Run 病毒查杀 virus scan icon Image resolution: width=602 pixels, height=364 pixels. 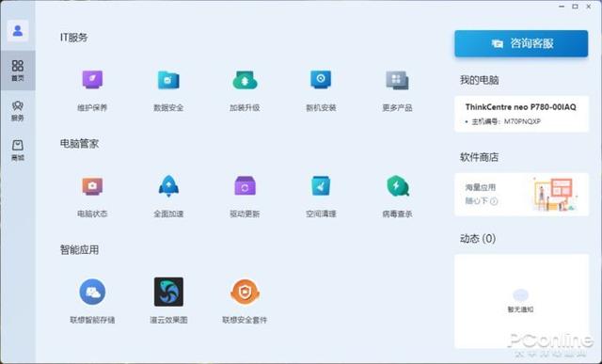point(397,186)
